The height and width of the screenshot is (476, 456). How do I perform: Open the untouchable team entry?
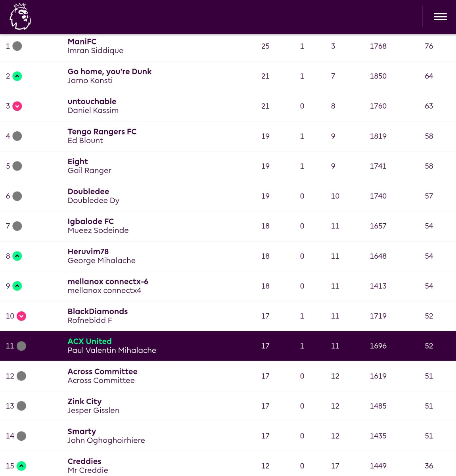click(x=92, y=102)
